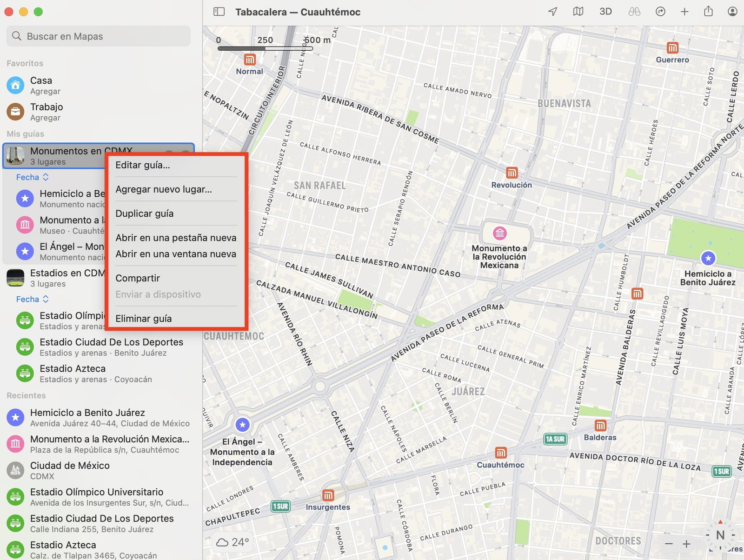The width and height of the screenshot is (744, 560).
Task: Open recent Monumento a la Revolución, Plaza República
Action: tap(99, 444)
